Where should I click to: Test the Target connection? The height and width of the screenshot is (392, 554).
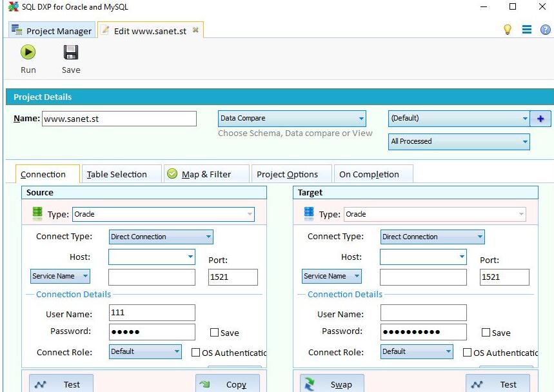click(x=497, y=384)
